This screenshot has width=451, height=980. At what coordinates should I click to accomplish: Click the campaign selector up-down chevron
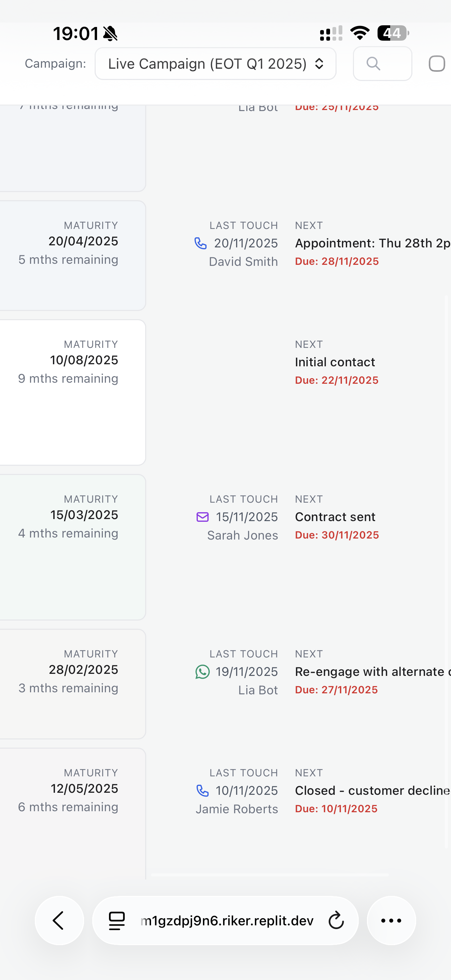319,64
